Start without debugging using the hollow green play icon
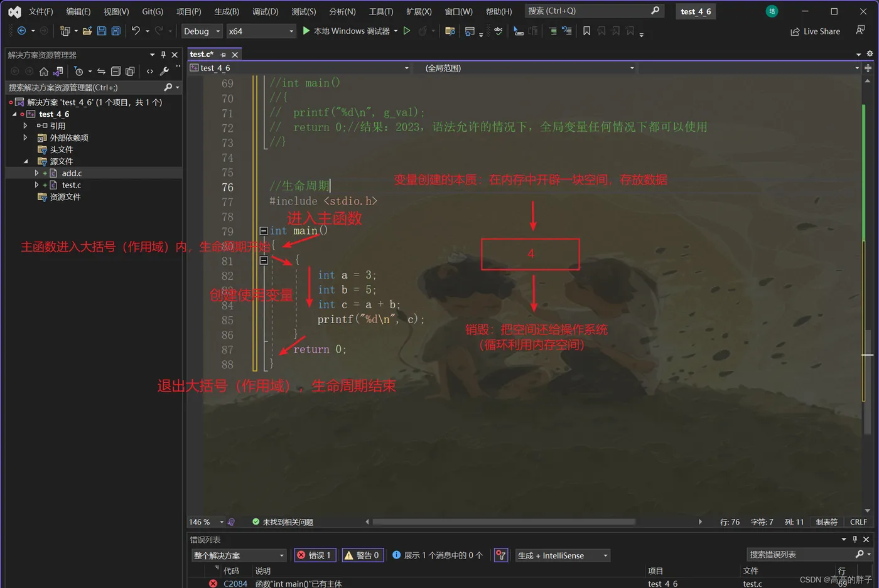Image resolution: width=879 pixels, height=588 pixels. pyautogui.click(x=407, y=31)
